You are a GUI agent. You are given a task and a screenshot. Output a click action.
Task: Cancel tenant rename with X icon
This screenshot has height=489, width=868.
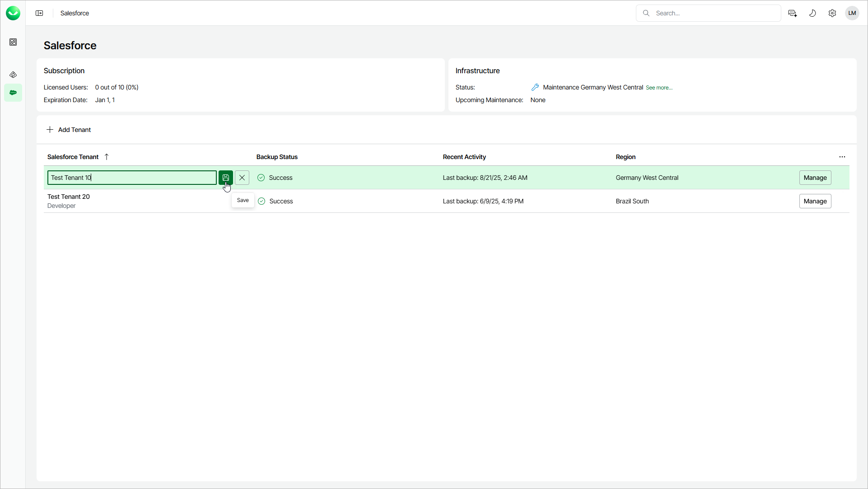click(242, 178)
